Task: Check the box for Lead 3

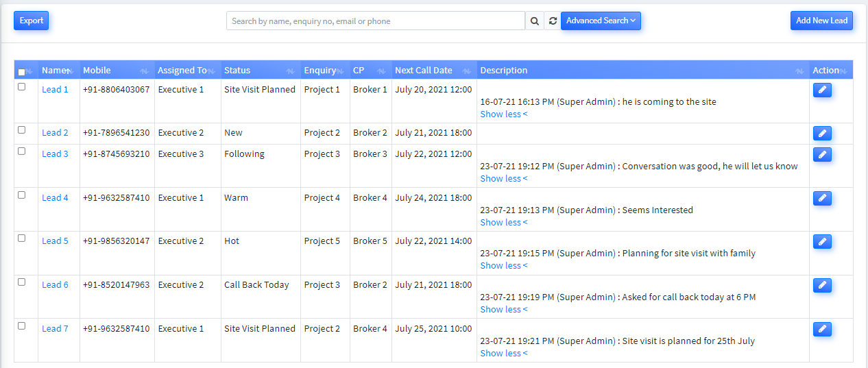Action: (x=21, y=151)
